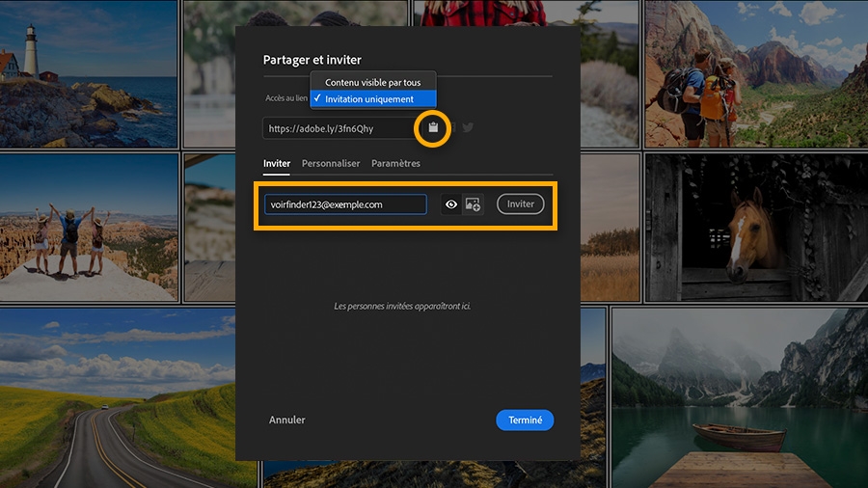
Task: Click the 'Partager et inviter' title
Action: click(x=312, y=60)
